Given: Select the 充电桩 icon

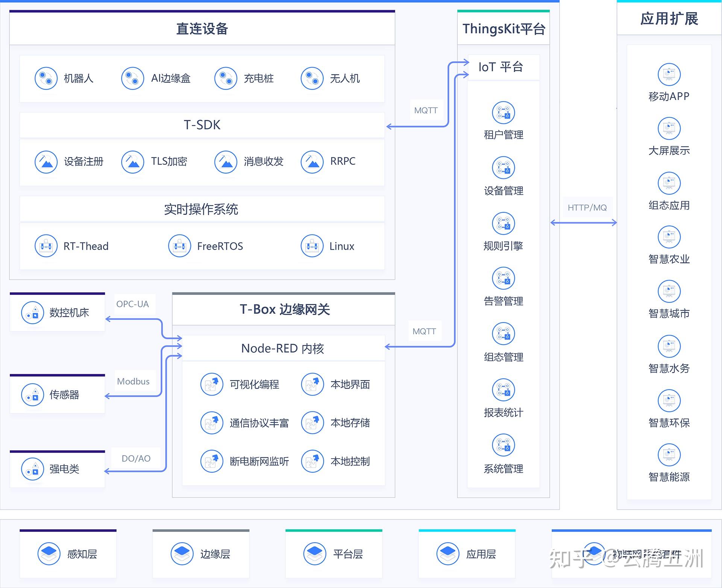Looking at the screenshot, I should (x=226, y=78).
